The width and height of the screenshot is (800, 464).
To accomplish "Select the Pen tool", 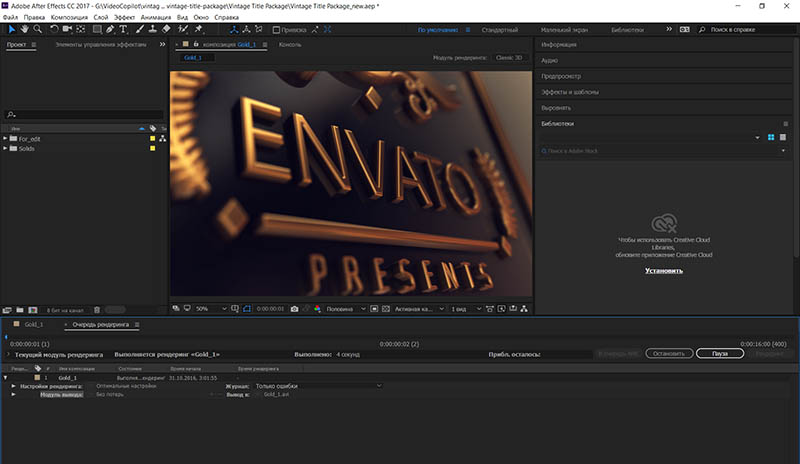I will 110,30.
